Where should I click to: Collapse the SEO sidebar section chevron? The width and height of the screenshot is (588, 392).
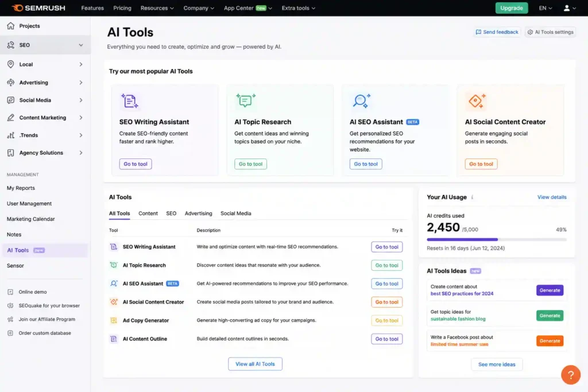[x=80, y=45]
